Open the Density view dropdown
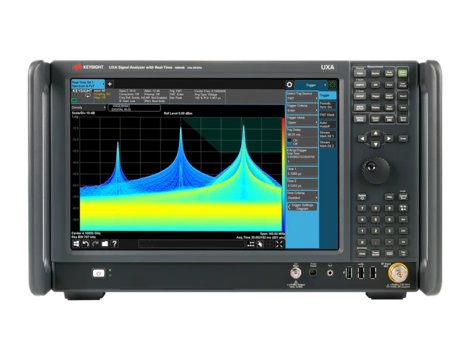 (x=89, y=108)
